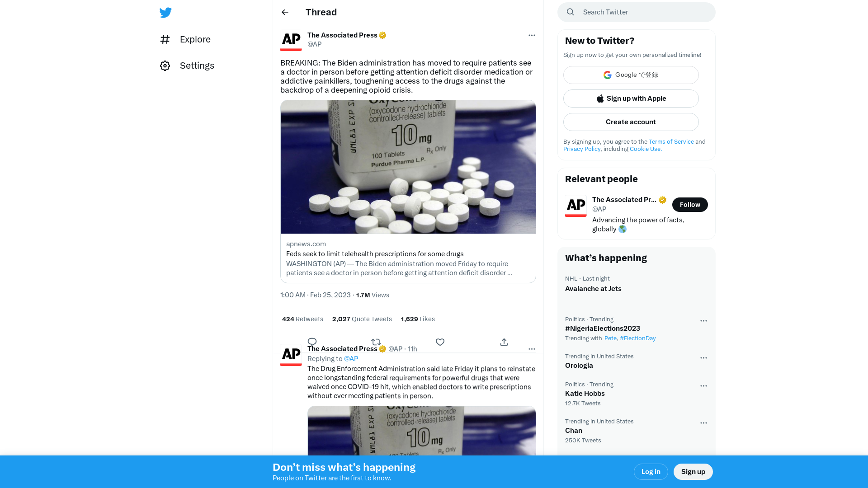Open Settings via gear icon
The width and height of the screenshot is (868, 488).
click(x=166, y=66)
